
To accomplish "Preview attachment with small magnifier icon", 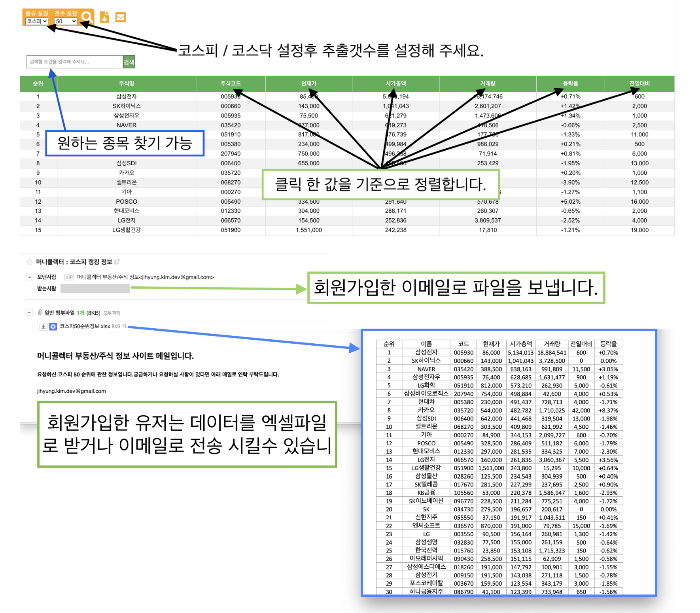I will (125, 326).
